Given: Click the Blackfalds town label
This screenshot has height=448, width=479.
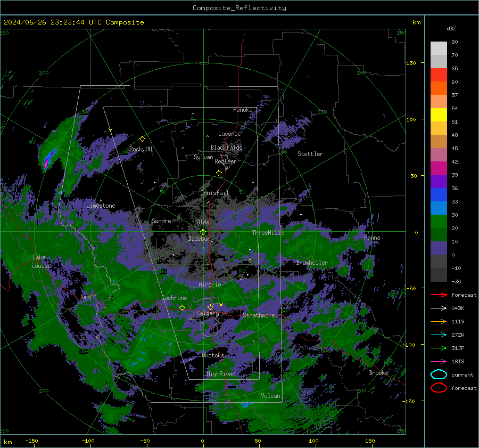Looking at the screenshot, I should pos(226,148).
